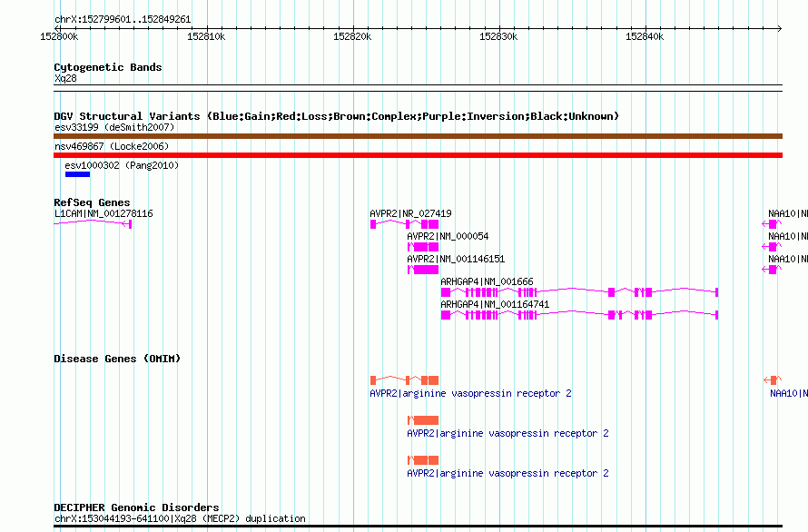Click the black DECIPHER duplication bar
The width and height of the screenshot is (808, 532).
pos(418,527)
